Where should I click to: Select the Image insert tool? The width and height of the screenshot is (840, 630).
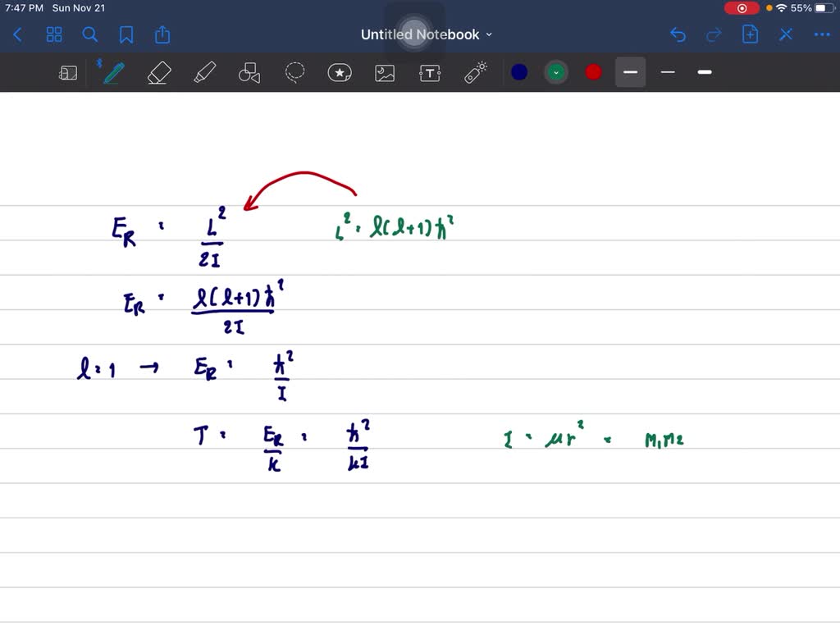[x=385, y=73]
